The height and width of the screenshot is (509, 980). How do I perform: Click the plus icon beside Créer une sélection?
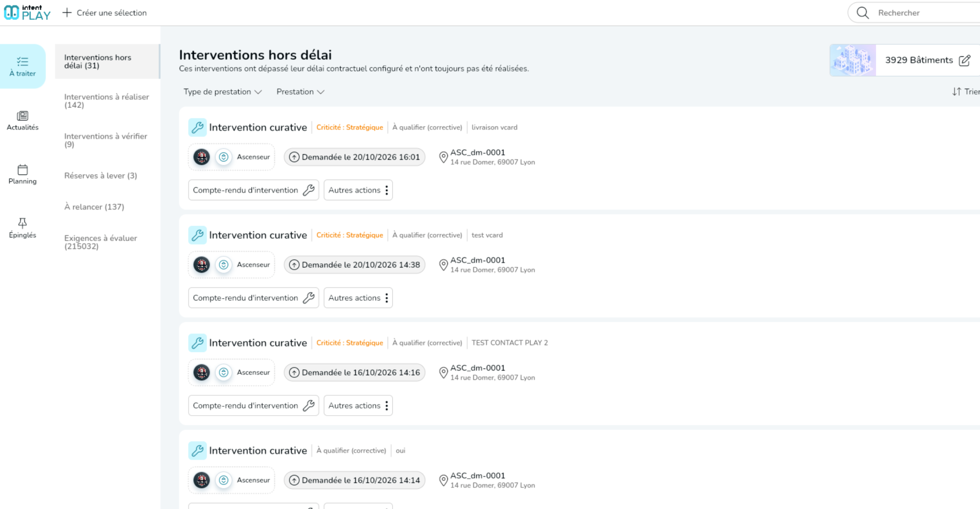click(67, 13)
